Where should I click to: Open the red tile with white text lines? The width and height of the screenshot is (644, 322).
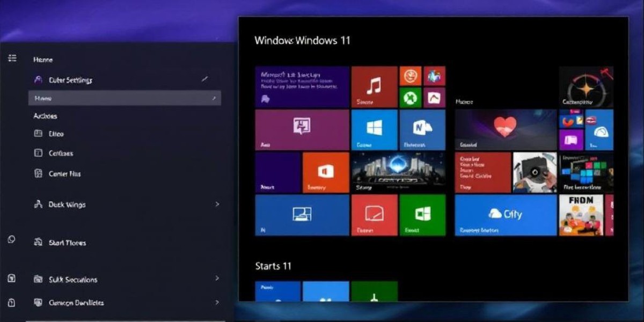(x=483, y=172)
